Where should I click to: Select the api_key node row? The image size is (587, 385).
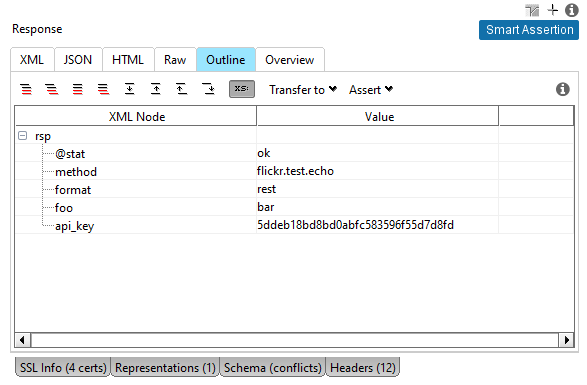pyautogui.click(x=294, y=225)
